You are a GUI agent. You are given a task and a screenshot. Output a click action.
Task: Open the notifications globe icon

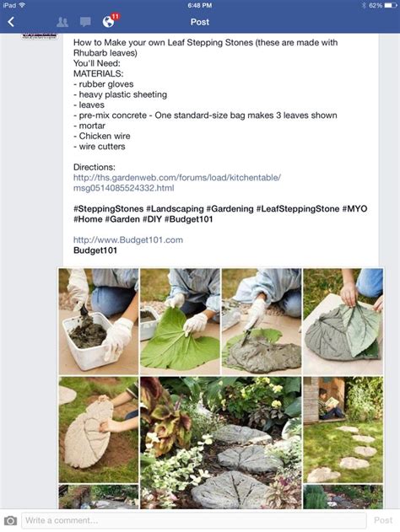109,22
